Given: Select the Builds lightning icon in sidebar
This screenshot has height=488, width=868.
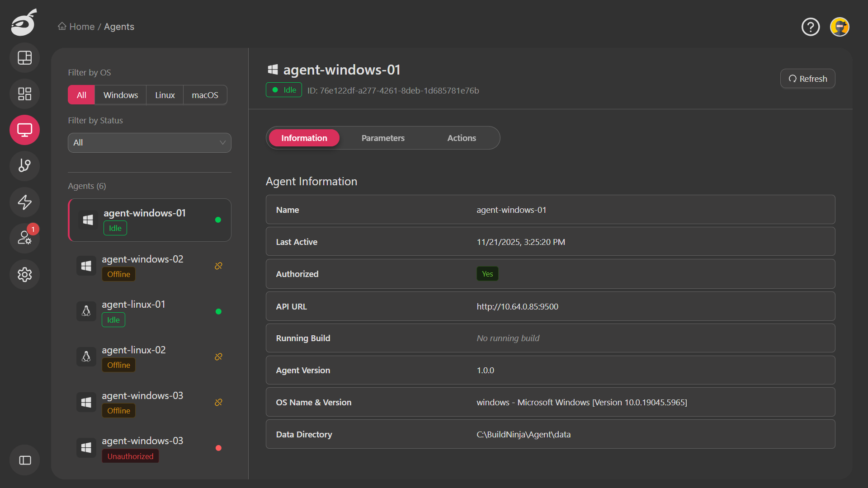Looking at the screenshot, I should pos(24,202).
